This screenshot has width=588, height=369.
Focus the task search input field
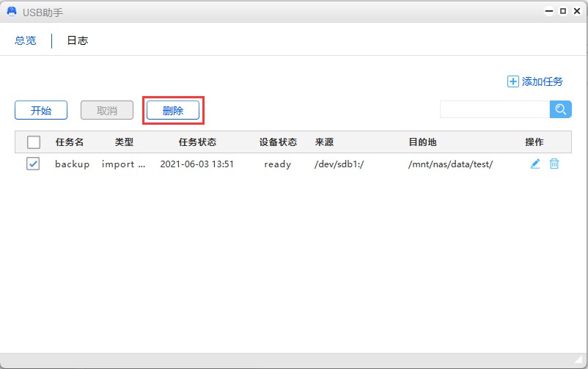coord(495,109)
